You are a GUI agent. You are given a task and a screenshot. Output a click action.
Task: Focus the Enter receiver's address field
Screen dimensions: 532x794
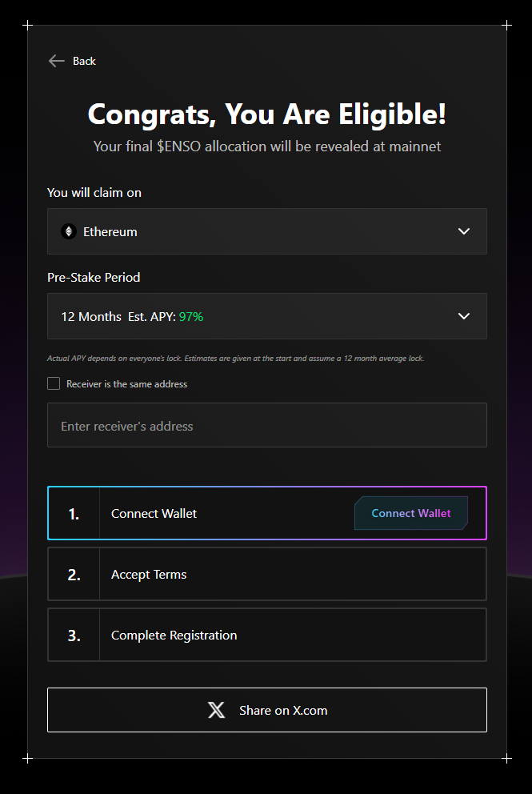266,425
